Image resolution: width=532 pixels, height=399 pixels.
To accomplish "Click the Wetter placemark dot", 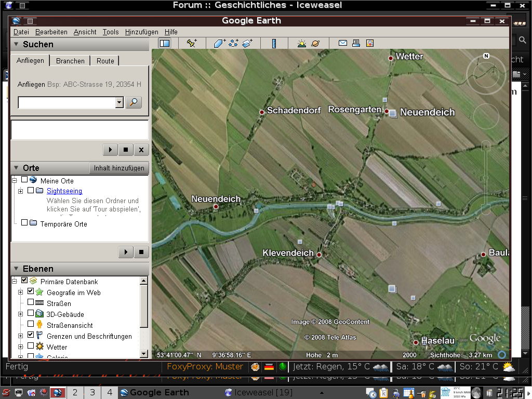I will pyautogui.click(x=391, y=58).
